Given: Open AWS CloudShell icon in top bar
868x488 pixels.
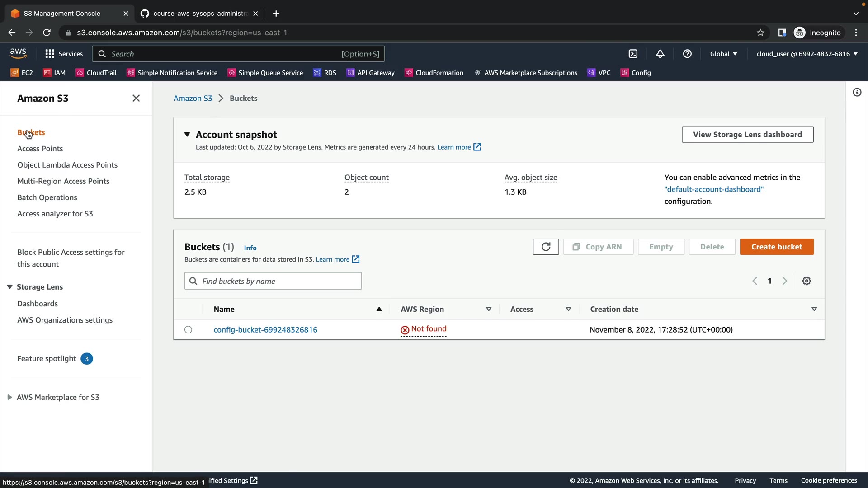Looking at the screenshot, I should (x=633, y=54).
